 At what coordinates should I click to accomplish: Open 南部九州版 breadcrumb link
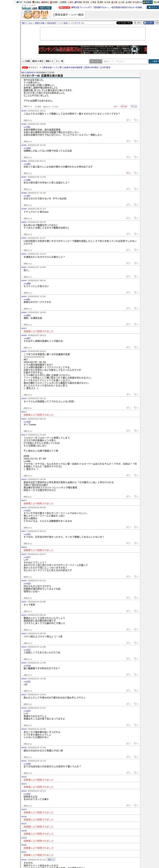tap(40, 23)
